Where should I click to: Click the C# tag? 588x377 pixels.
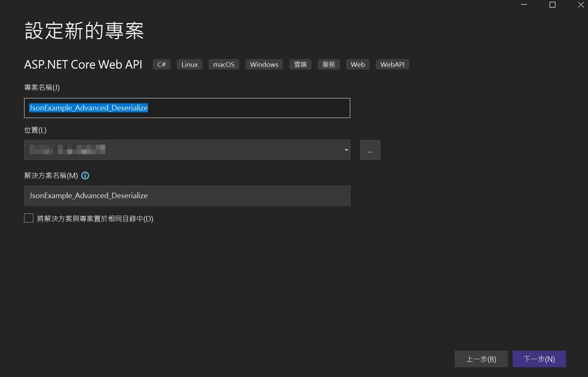click(x=162, y=65)
